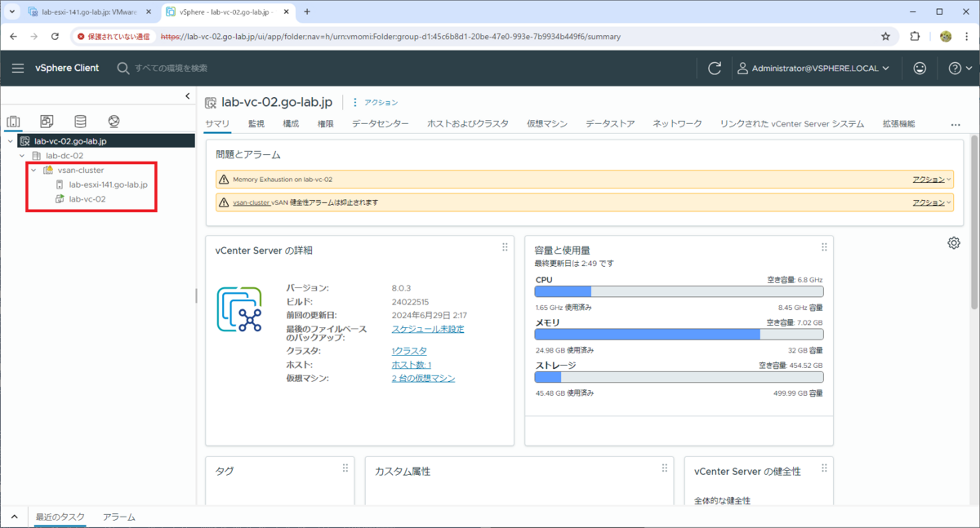Click the 2 台の仮想マシン link

pos(423,379)
